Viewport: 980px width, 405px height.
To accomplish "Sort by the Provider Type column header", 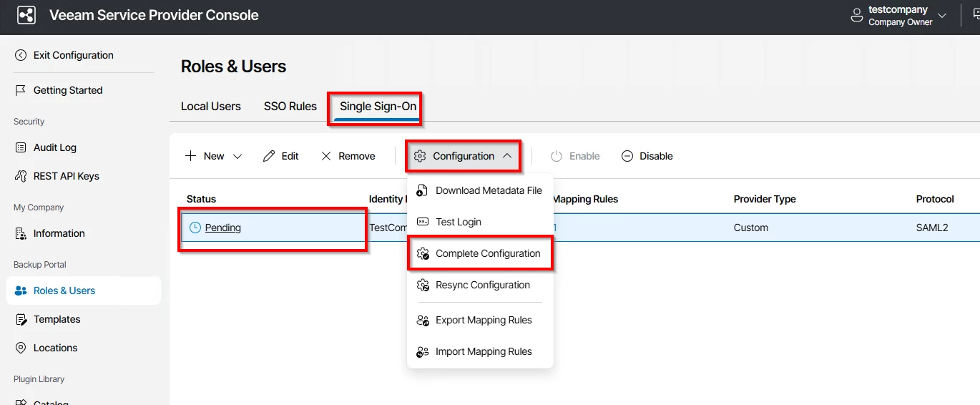I will coord(765,199).
